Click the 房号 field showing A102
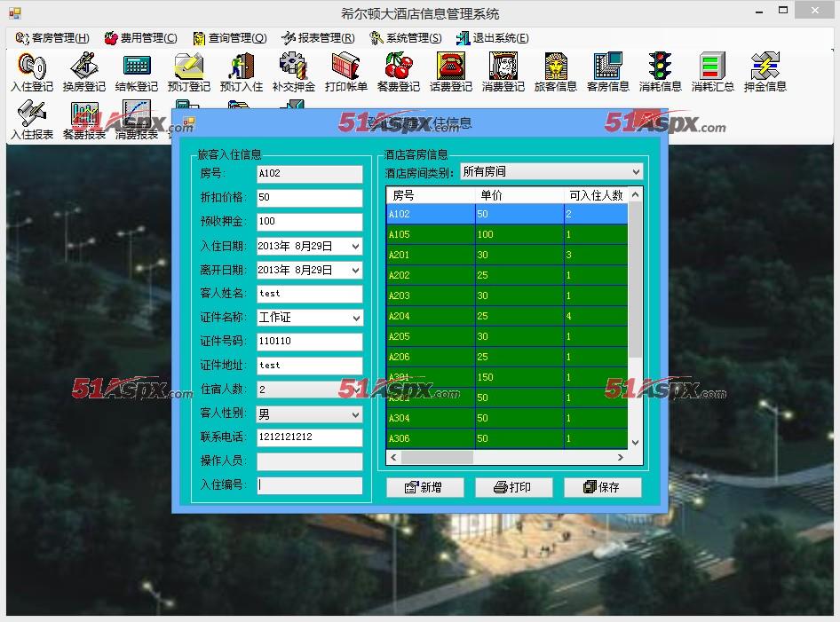 [x=310, y=173]
